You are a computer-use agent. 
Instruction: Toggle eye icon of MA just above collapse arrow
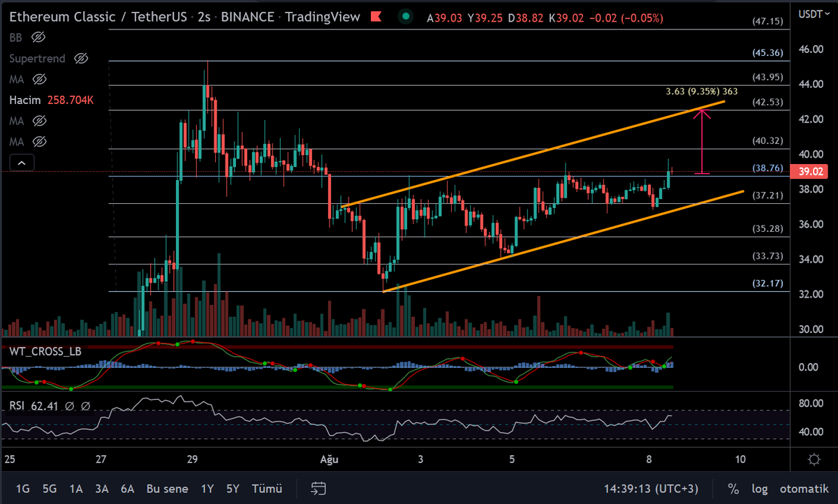click(40, 142)
